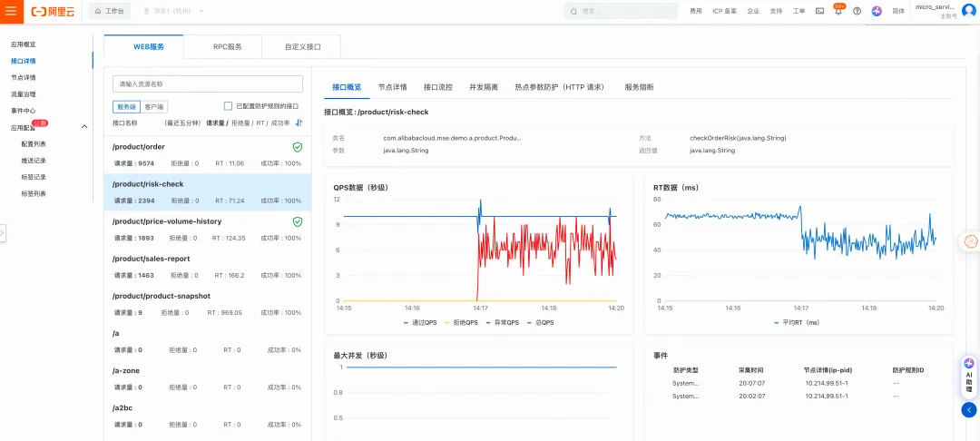The width and height of the screenshot is (980, 441).
Task: Select the /product/sales-report interface
Action: pyautogui.click(x=208, y=267)
